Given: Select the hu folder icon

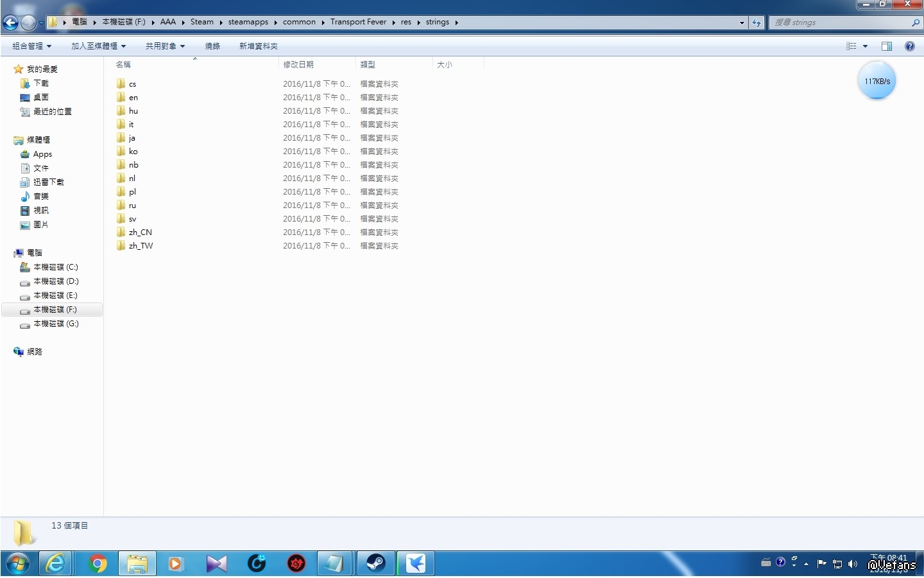Looking at the screenshot, I should point(121,111).
